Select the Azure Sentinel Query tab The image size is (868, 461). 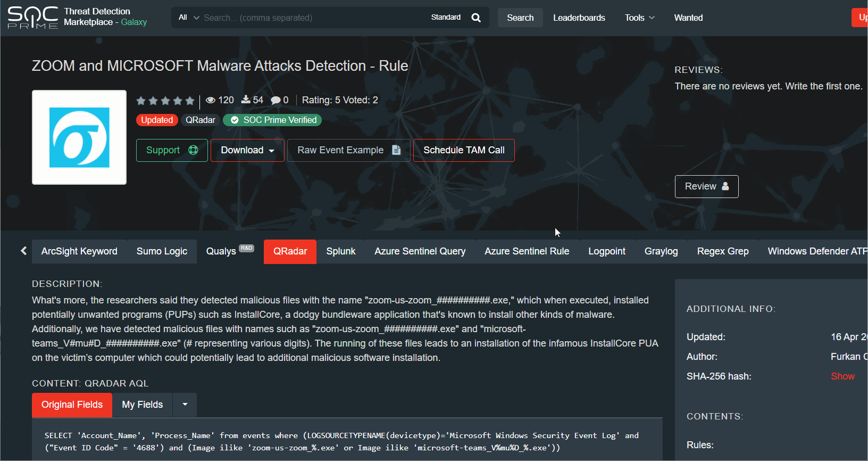tap(420, 251)
